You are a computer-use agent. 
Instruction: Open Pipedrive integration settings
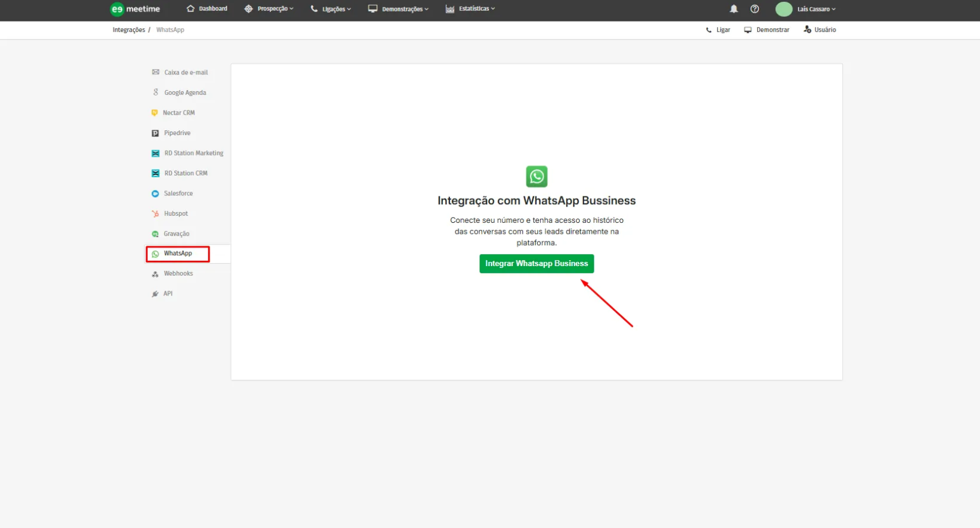coord(177,133)
